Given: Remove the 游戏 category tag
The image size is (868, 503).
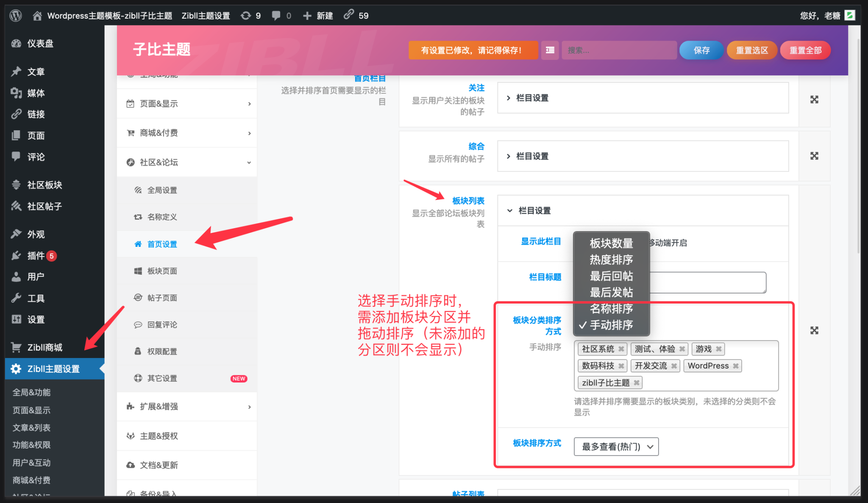Looking at the screenshot, I should point(718,349).
